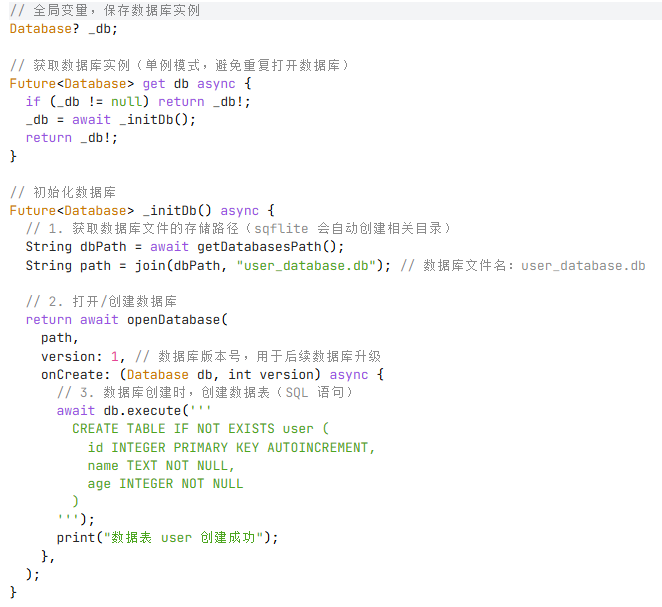
Task: Click the '// 2. 打开/创建数据库' comment
Action: tap(102, 301)
